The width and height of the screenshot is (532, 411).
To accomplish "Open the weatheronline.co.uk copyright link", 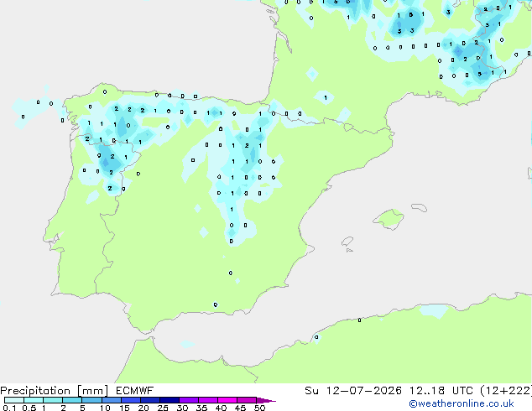I will pos(462,403).
